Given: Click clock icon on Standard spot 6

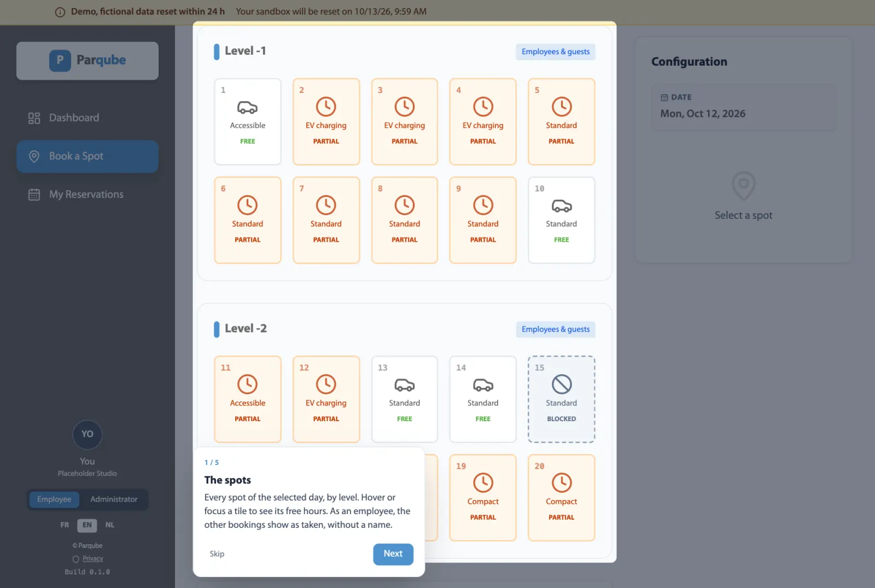Looking at the screenshot, I should point(247,205).
